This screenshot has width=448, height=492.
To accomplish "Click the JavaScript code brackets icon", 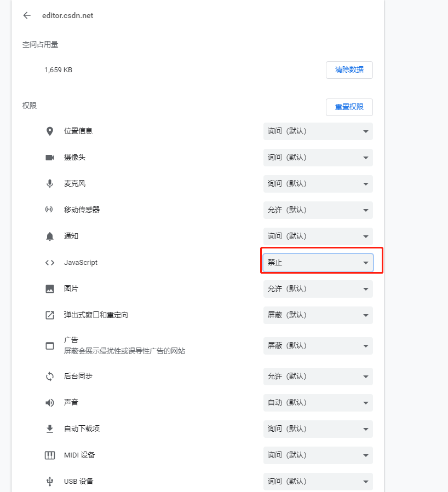I will click(x=50, y=262).
